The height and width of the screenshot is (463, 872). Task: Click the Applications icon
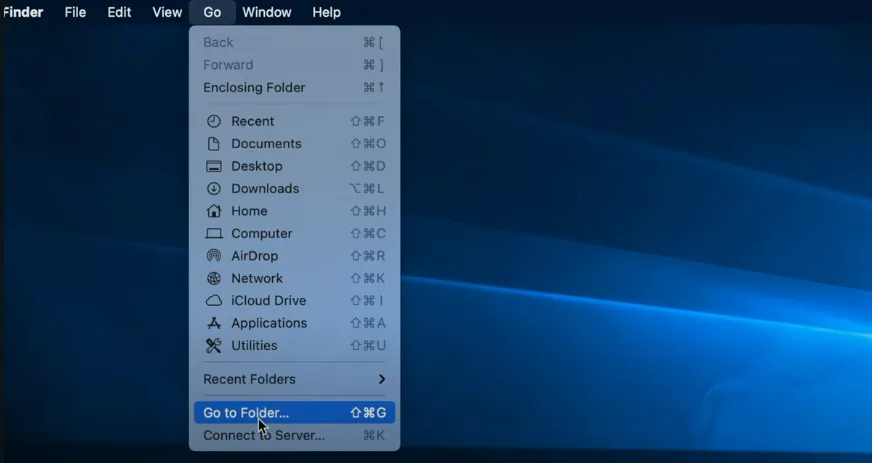tap(214, 323)
